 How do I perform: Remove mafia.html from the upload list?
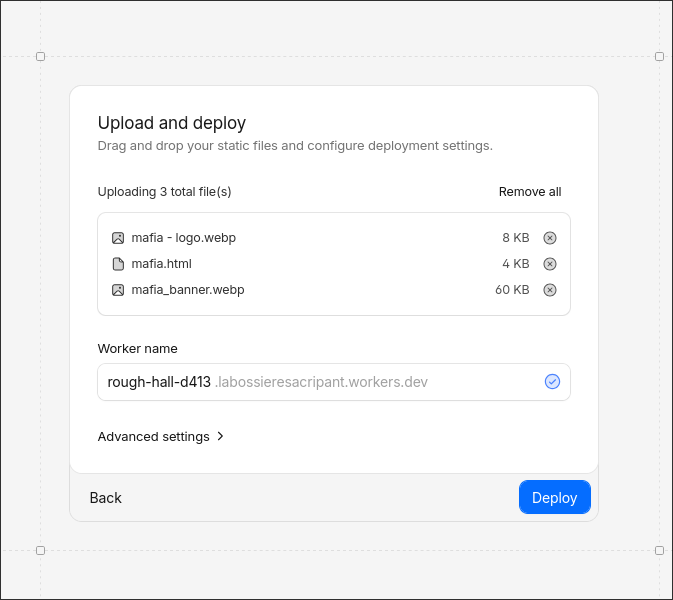(x=549, y=264)
